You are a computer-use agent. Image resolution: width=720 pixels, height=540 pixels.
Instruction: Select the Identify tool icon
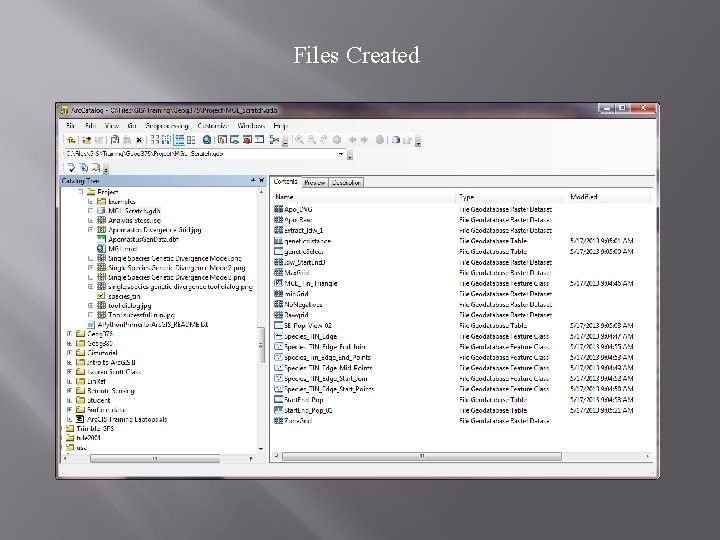[x=380, y=140]
